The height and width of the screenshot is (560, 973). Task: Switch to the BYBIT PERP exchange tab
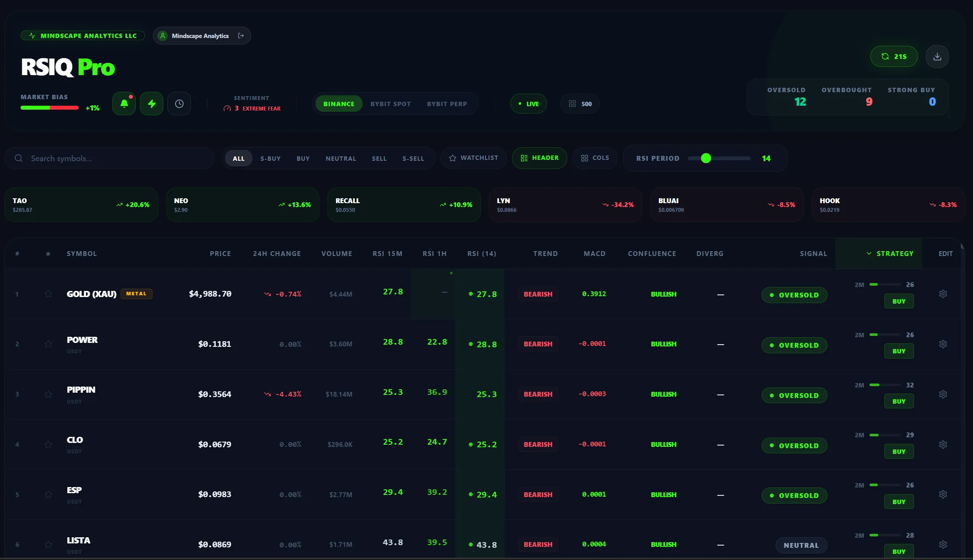pyautogui.click(x=447, y=104)
